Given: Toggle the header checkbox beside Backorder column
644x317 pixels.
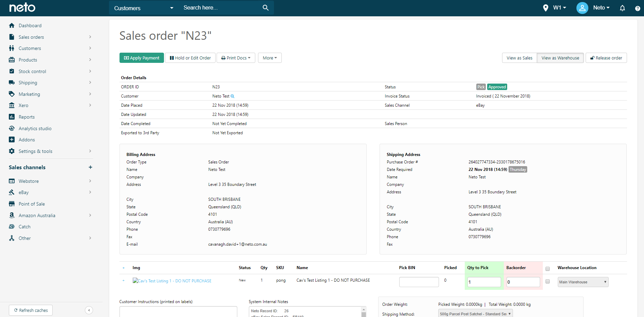Looking at the screenshot, I should tap(547, 268).
